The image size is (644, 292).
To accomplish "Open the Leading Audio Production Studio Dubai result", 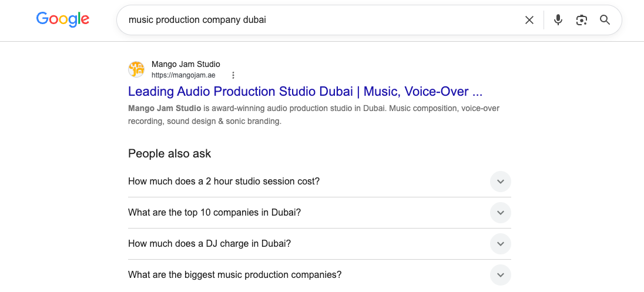I will click(305, 91).
